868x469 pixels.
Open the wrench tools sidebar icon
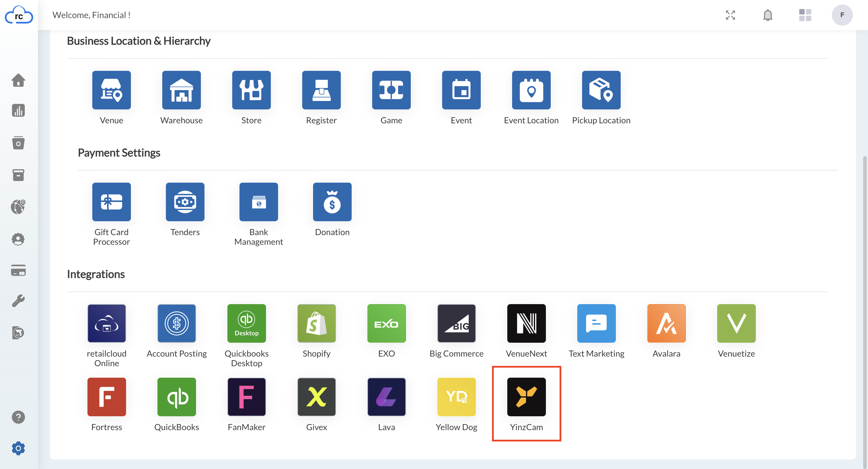coord(18,301)
